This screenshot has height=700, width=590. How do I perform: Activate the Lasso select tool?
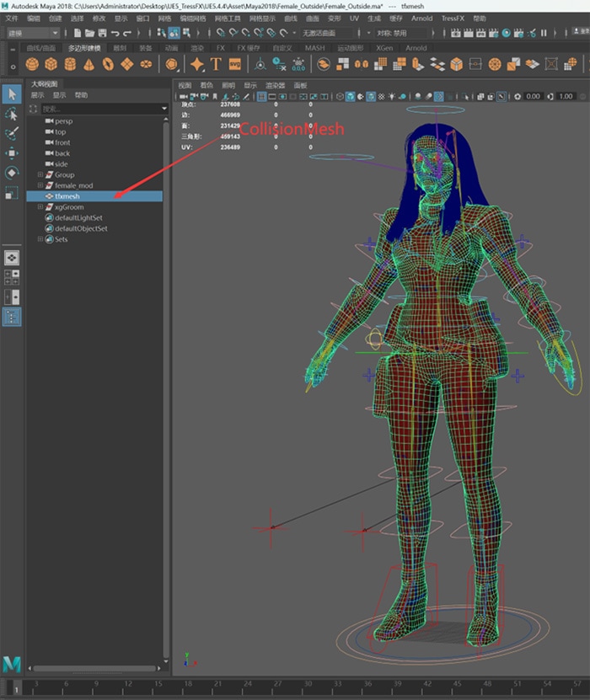(x=12, y=114)
